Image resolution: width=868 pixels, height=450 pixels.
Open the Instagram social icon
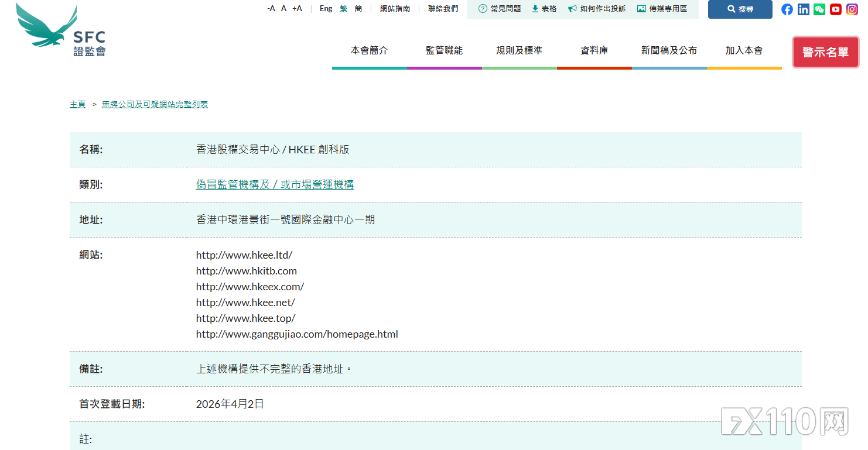click(852, 9)
